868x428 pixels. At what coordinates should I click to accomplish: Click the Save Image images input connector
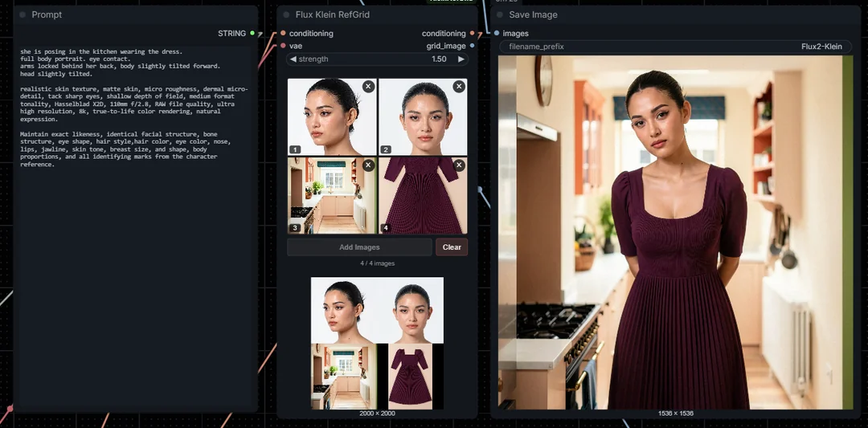click(x=497, y=33)
